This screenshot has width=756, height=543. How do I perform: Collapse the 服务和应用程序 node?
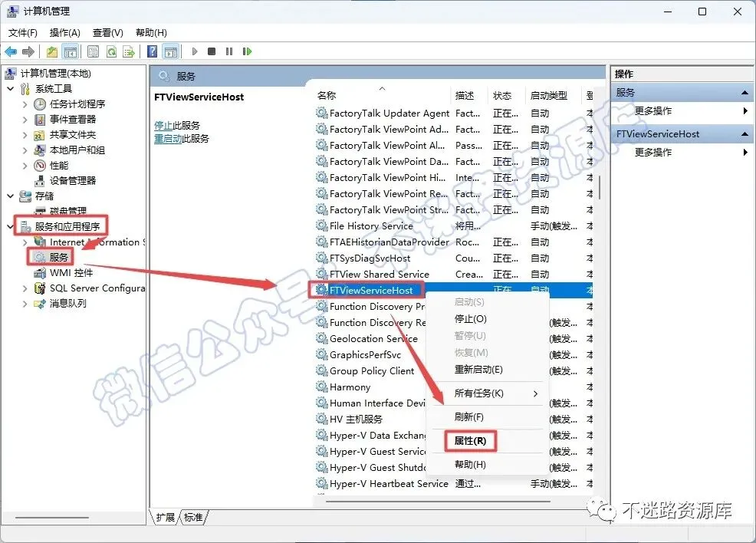click(x=11, y=227)
